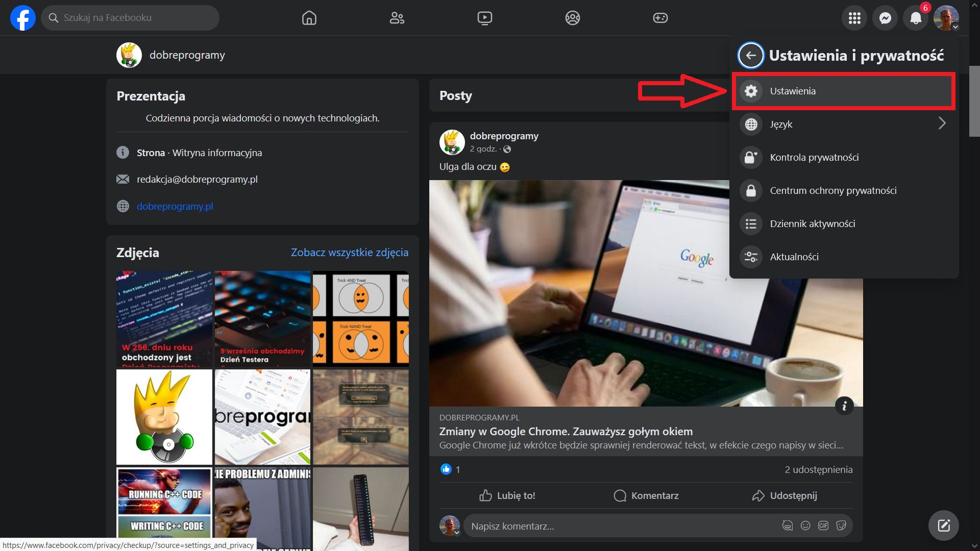Open the apps grid menu
980x551 pixels.
853,17
